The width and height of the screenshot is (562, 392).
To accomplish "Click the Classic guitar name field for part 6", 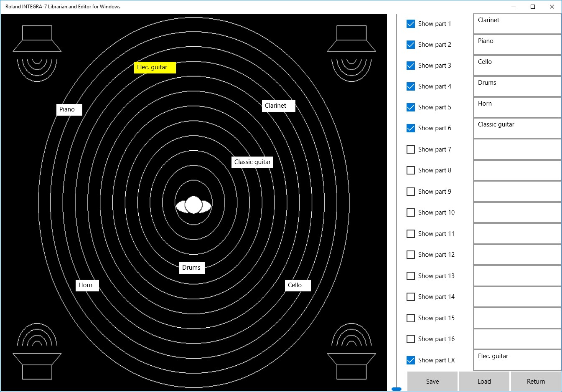I will pyautogui.click(x=517, y=128).
